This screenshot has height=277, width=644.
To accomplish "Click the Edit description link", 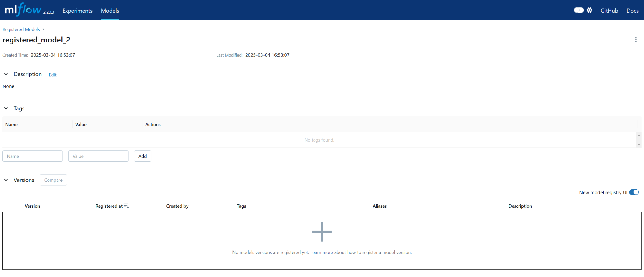I will pos(53,75).
